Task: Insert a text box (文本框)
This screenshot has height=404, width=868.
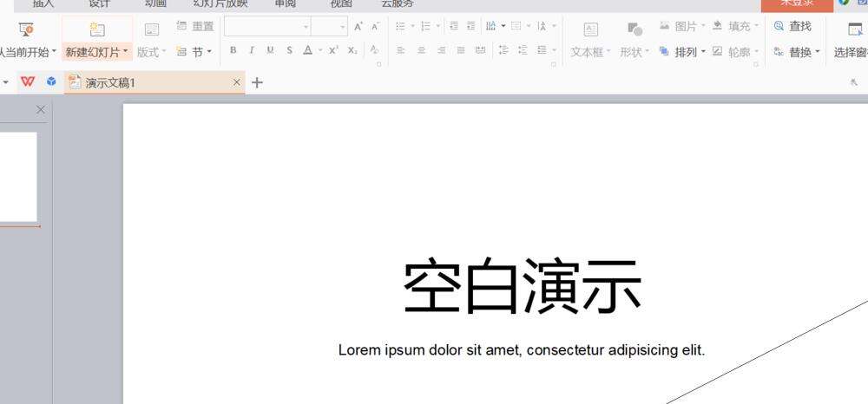Action: 590,30
